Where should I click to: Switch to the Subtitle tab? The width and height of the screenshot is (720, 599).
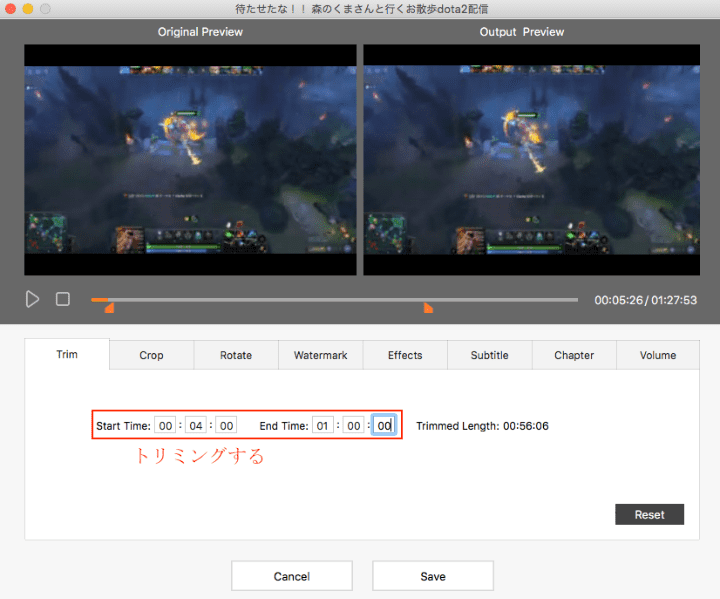(489, 355)
